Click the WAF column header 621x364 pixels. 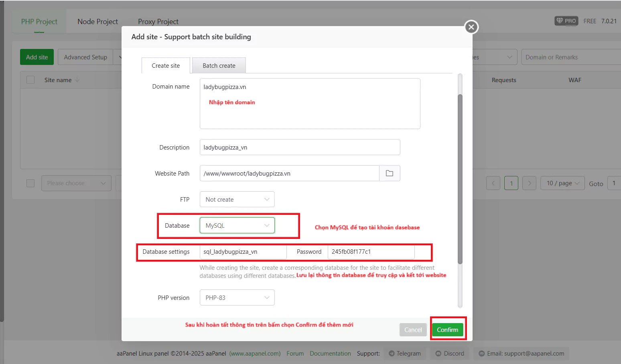coord(574,80)
